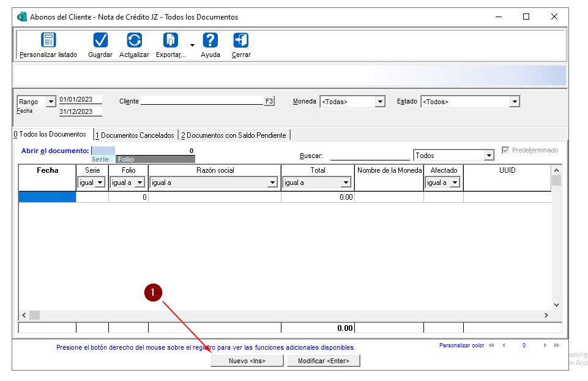Maximize the Abonos del Cliente window
Screen dimensions: 588x381
tap(526, 17)
